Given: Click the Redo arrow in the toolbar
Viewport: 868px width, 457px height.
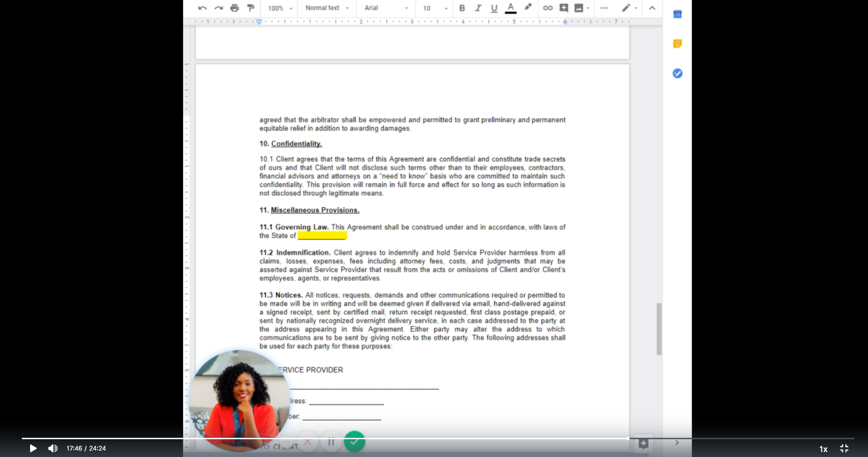Looking at the screenshot, I should 219,8.
